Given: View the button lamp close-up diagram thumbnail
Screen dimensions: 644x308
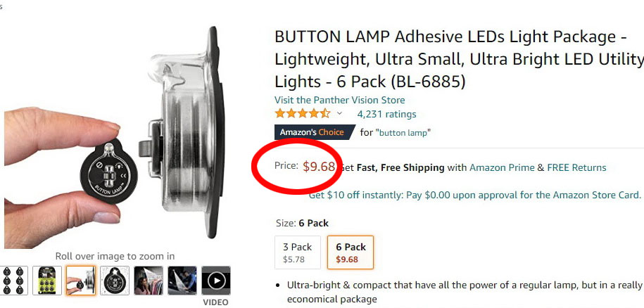Looking at the screenshot, I should click(115, 281).
